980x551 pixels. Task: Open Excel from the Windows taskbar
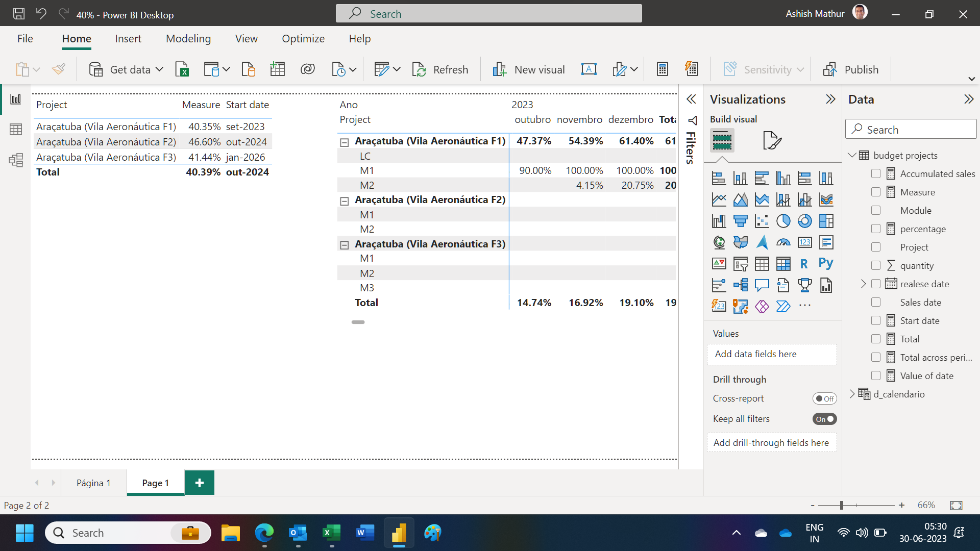pyautogui.click(x=332, y=533)
